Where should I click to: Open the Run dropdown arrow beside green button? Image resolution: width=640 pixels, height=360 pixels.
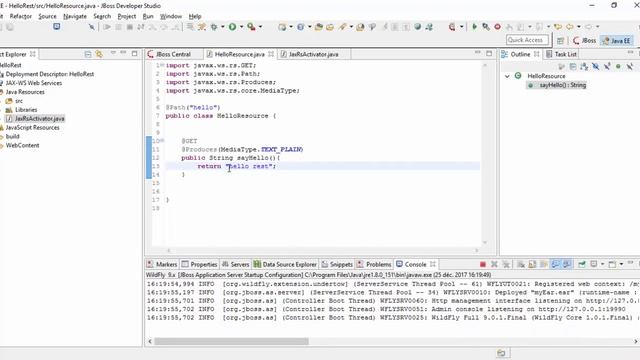(241, 27)
